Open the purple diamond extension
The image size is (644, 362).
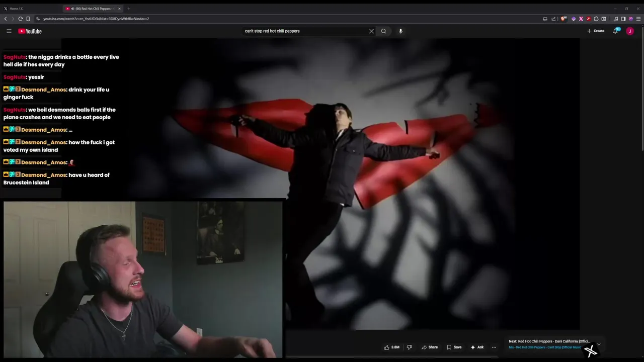574,19
